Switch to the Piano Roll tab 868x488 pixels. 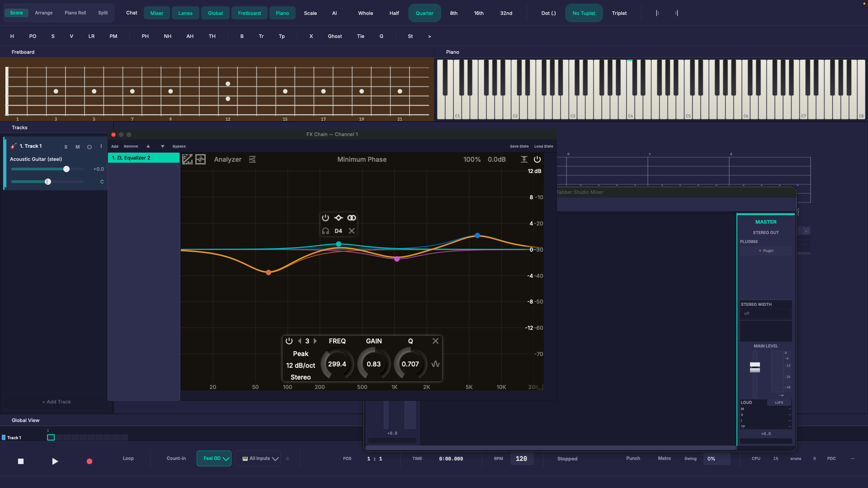click(x=75, y=13)
